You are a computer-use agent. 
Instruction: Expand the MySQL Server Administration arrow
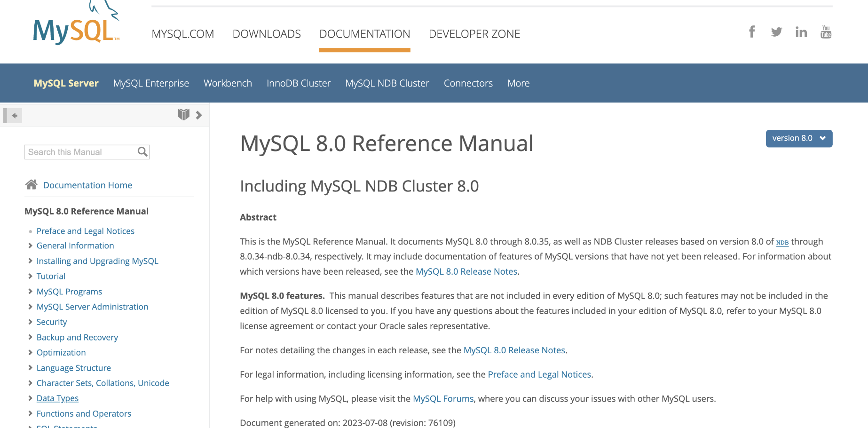tap(30, 307)
